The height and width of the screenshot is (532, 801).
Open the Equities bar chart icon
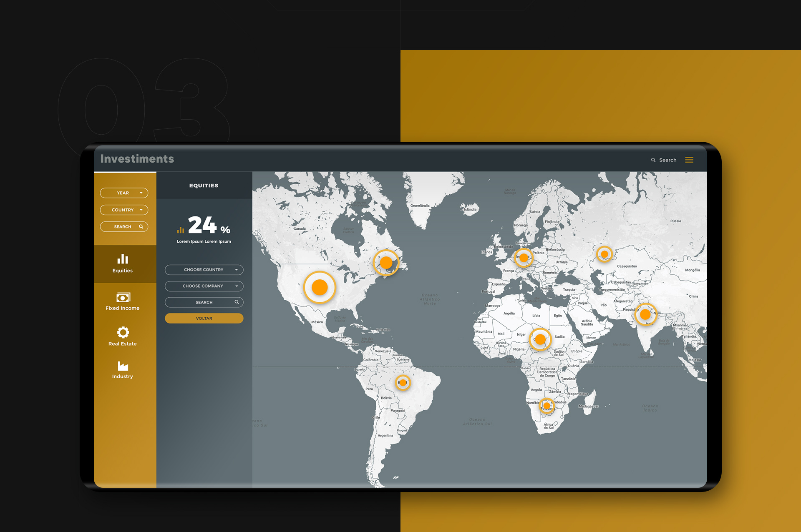coord(123,259)
